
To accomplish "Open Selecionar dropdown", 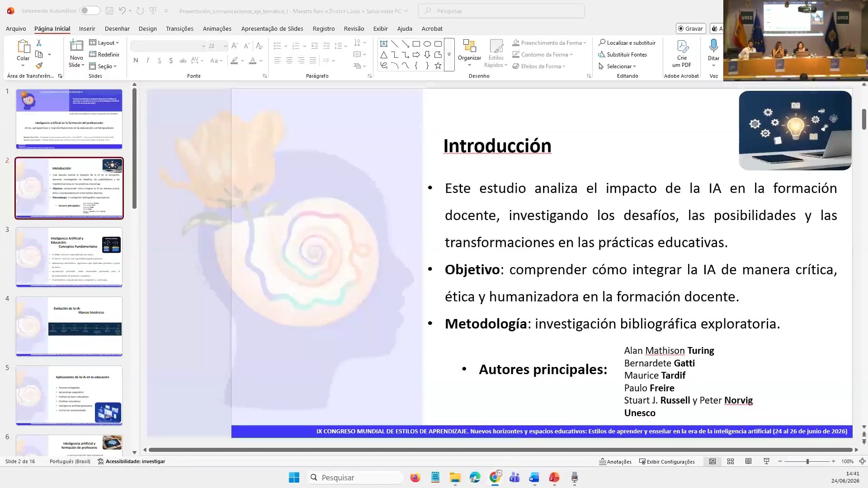I will click(x=617, y=66).
